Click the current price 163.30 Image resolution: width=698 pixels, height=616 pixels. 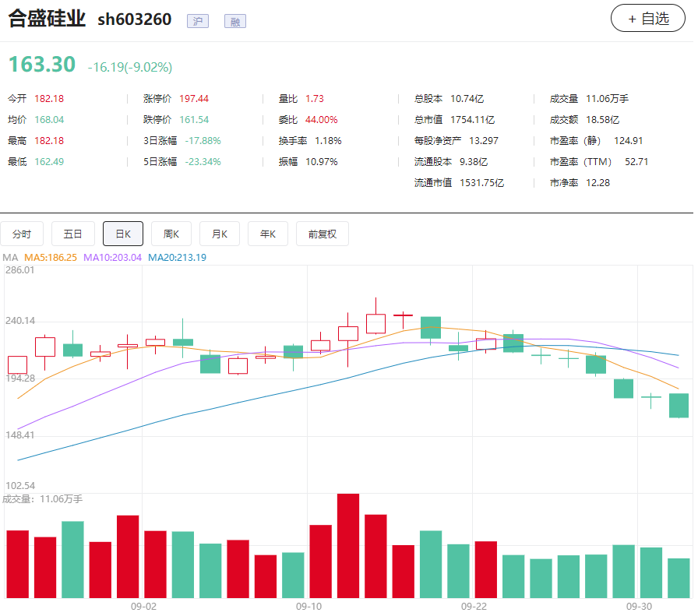(x=42, y=65)
